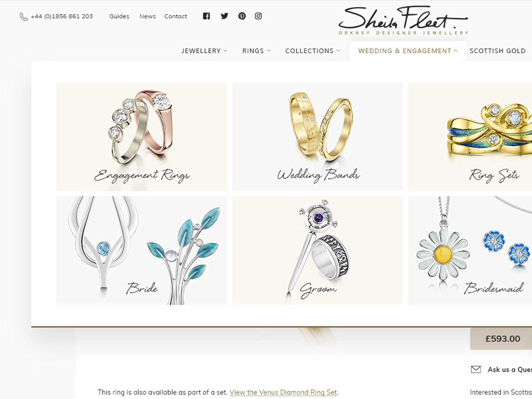Collapse the Wedding & Engagement menu
Screen dimensions: 532x399
pyautogui.click(x=408, y=51)
